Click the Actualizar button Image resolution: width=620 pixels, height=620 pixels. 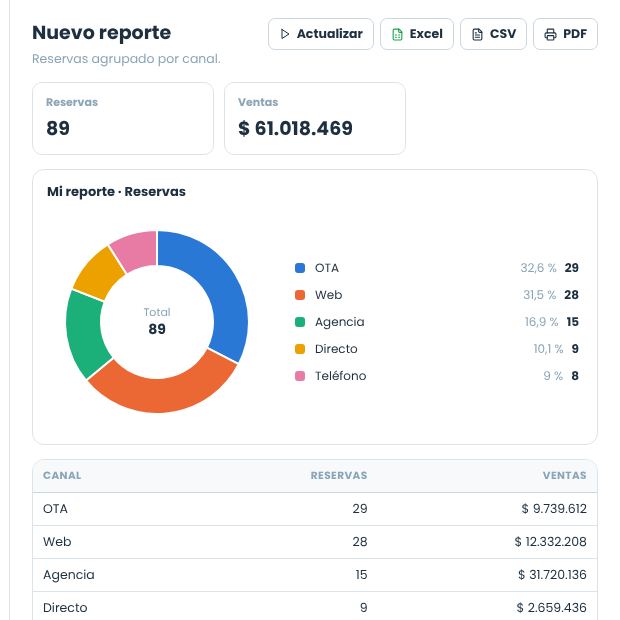click(321, 34)
